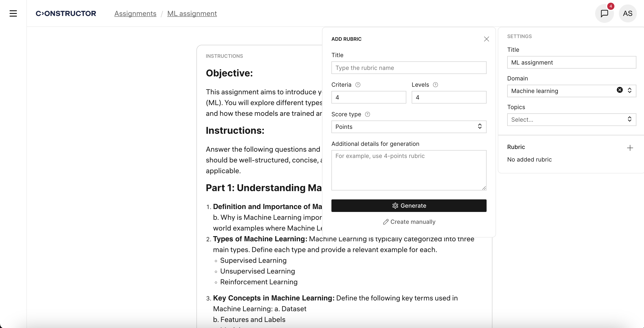Close the Add Rubric dialog
644x328 pixels.
pyautogui.click(x=487, y=39)
